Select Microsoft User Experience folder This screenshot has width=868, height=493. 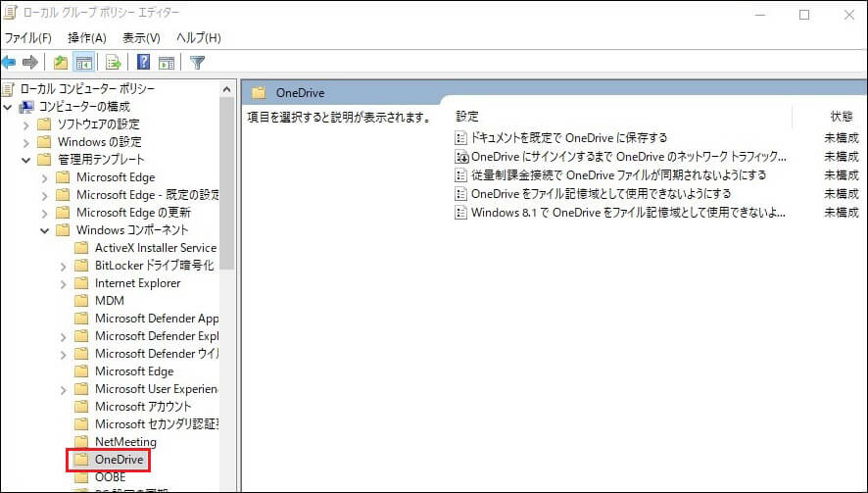[157, 389]
